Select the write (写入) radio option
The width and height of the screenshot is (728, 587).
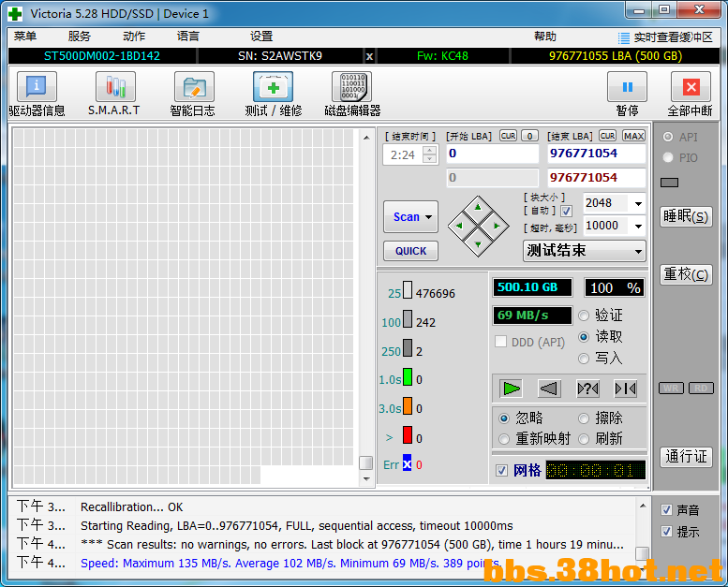click(584, 359)
